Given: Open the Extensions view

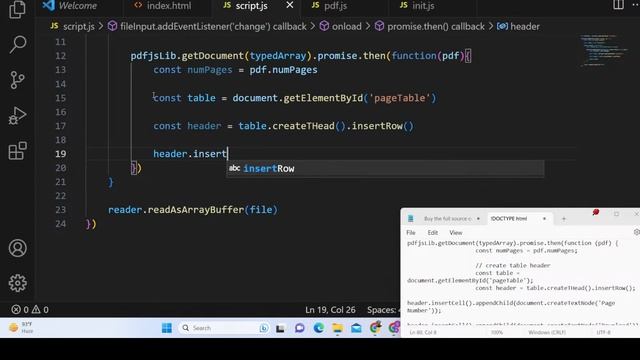Looking at the screenshot, I should click(17, 151).
